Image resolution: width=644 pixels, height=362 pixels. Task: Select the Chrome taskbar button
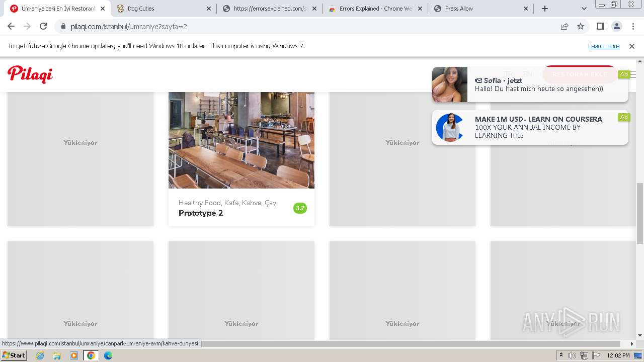pos(91,355)
